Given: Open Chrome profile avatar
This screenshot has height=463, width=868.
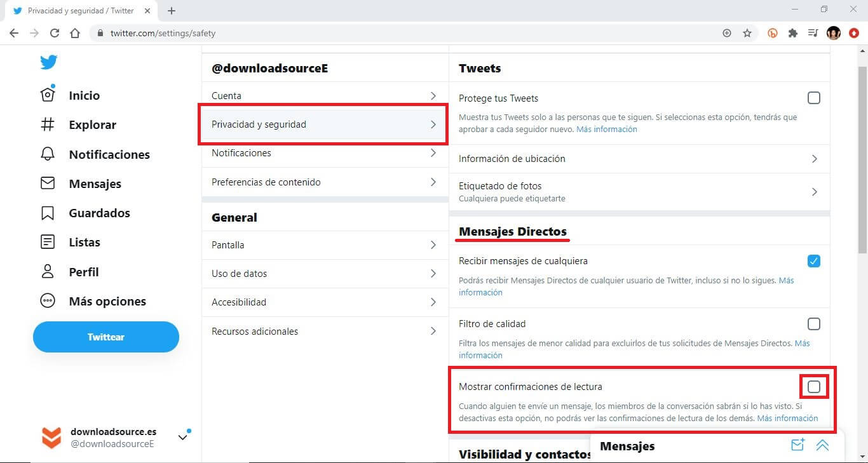Looking at the screenshot, I should tap(834, 33).
